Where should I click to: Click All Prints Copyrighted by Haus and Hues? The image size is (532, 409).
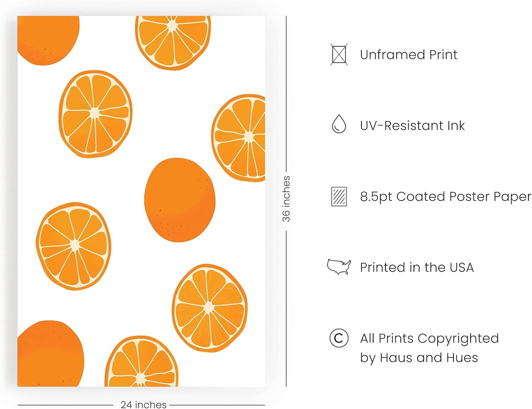(429, 348)
